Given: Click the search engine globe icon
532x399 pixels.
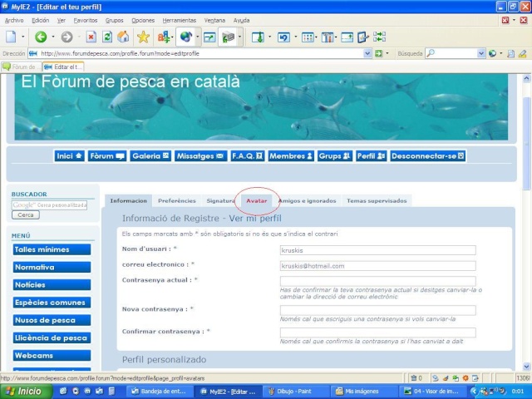Looking at the screenshot, I should (x=492, y=53).
